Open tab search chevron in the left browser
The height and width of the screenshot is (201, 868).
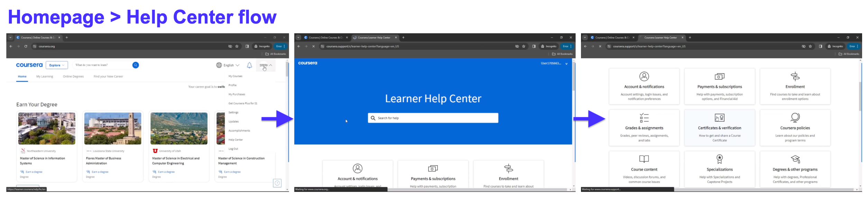(x=10, y=37)
